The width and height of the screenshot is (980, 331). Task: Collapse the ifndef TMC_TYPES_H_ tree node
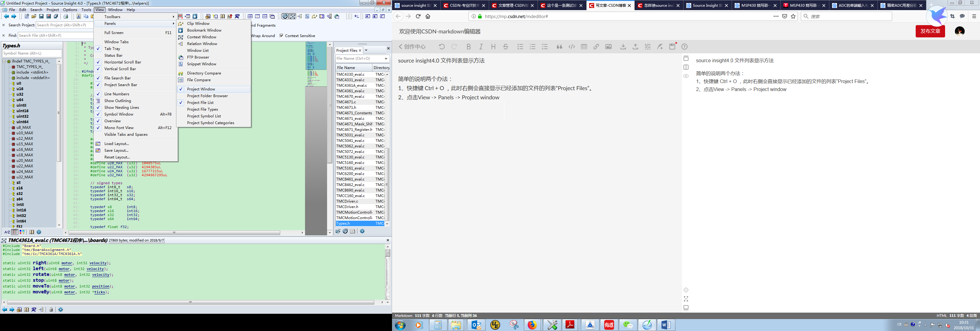point(4,61)
